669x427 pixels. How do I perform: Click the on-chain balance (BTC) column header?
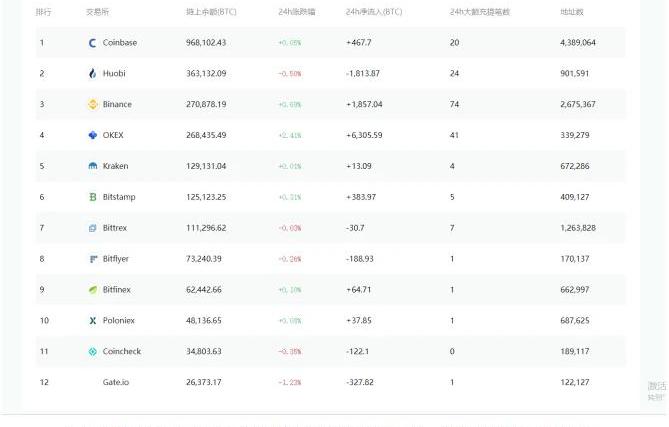(x=211, y=12)
